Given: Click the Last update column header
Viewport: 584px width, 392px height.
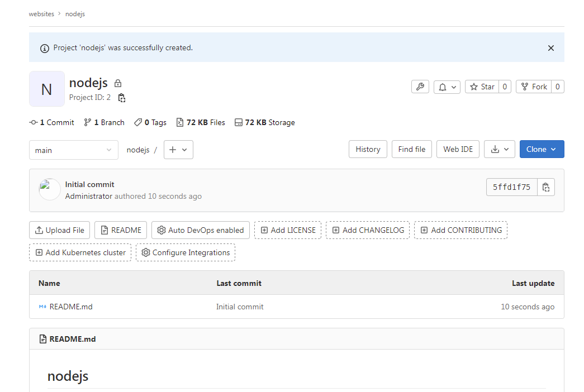Looking at the screenshot, I should click(x=533, y=283).
